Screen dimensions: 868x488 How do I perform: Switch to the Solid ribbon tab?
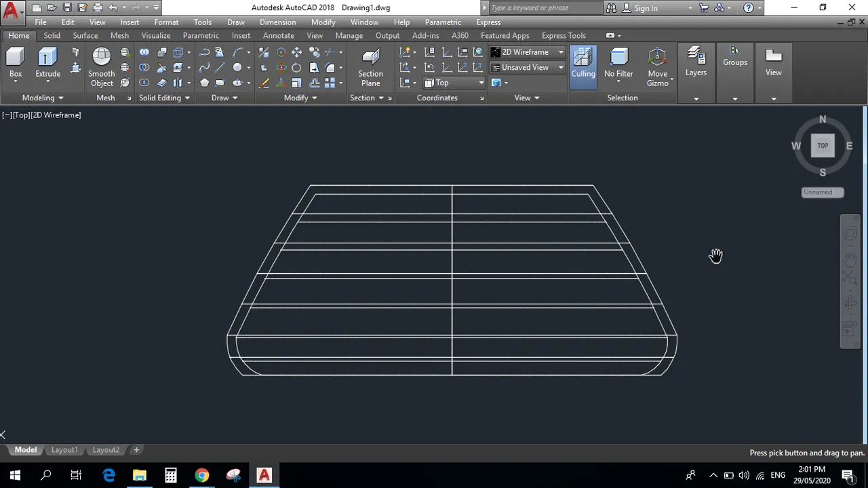(x=52, y=35)
